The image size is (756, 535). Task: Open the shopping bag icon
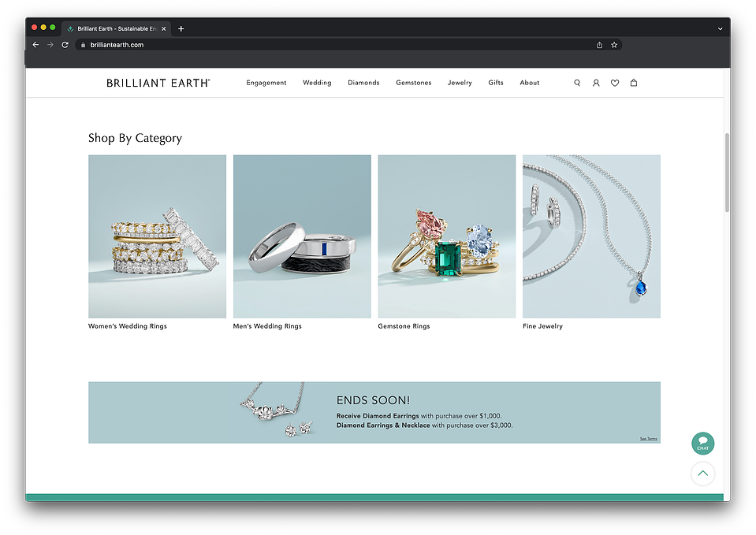point(634,83)
